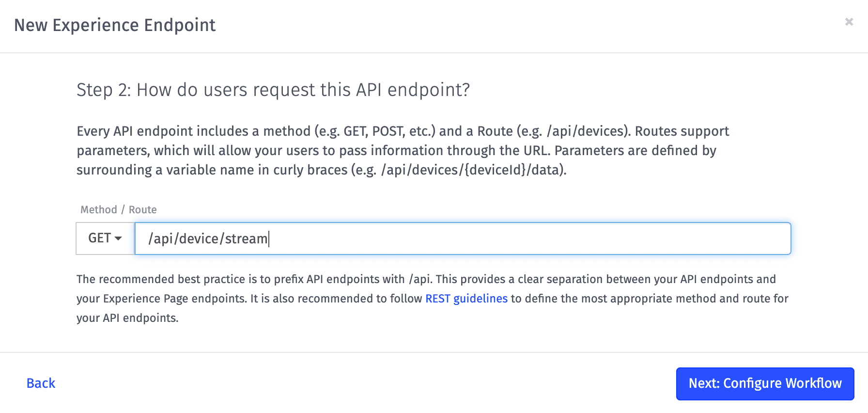868x413 pixels.
Task: Dismiss the modal using the X icon
Action: (x=849, y=22)
